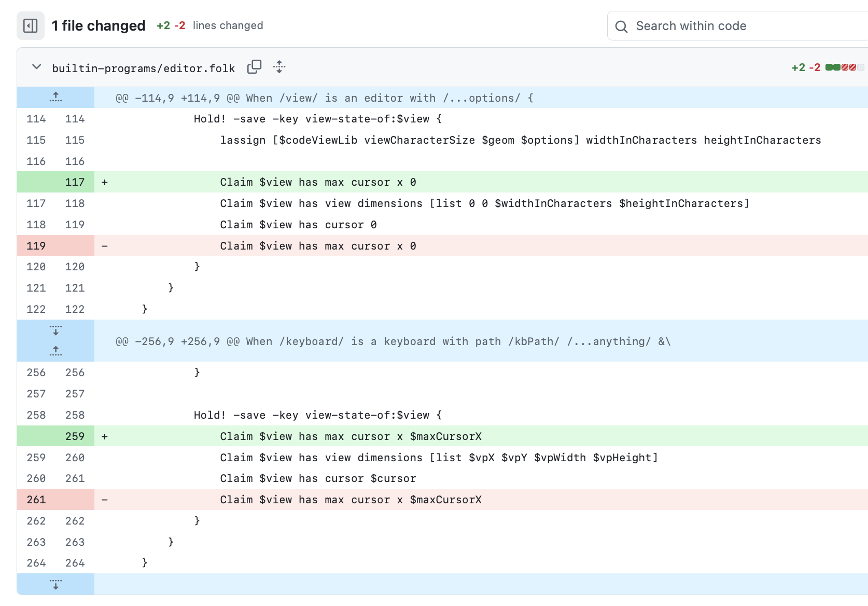This screenshot has height=606, width=868.
Task: Click the search magnifier icon
Action: click(x=621, y=26)
